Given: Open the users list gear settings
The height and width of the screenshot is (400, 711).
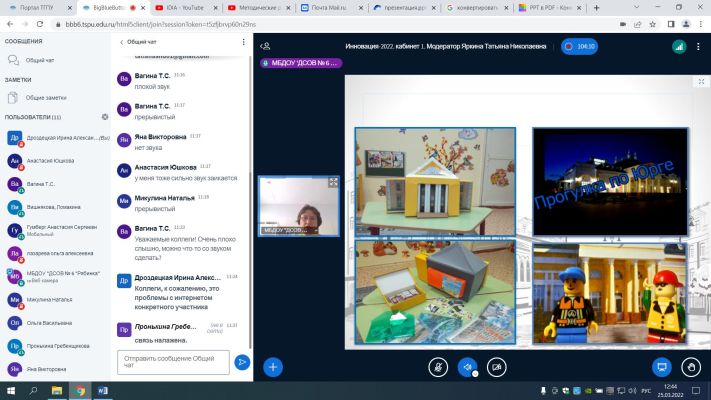Looking at the screenshot, I should 105,117.
